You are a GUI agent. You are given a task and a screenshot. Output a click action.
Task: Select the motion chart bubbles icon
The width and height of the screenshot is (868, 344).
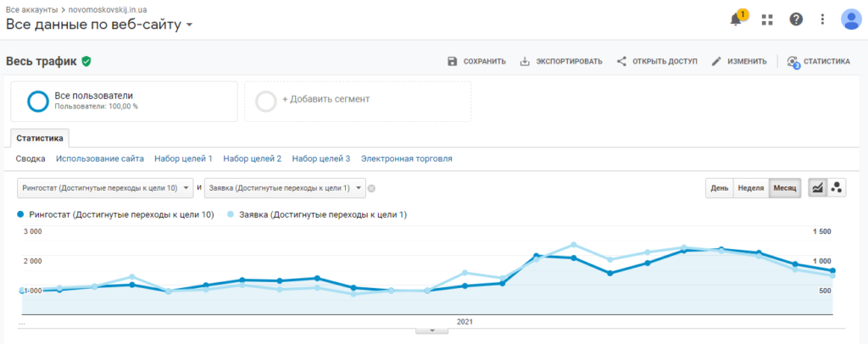pyautogui.click(x=836, y=188)
